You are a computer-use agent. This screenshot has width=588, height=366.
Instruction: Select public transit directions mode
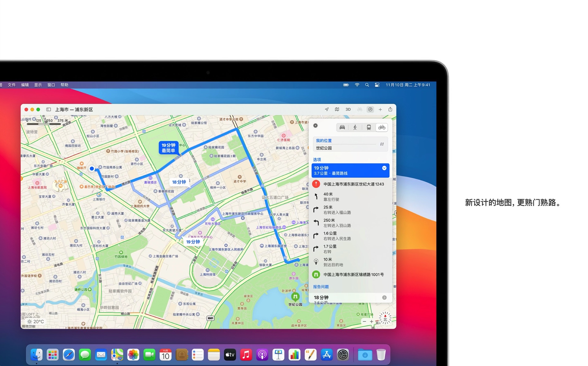point(369,127)
